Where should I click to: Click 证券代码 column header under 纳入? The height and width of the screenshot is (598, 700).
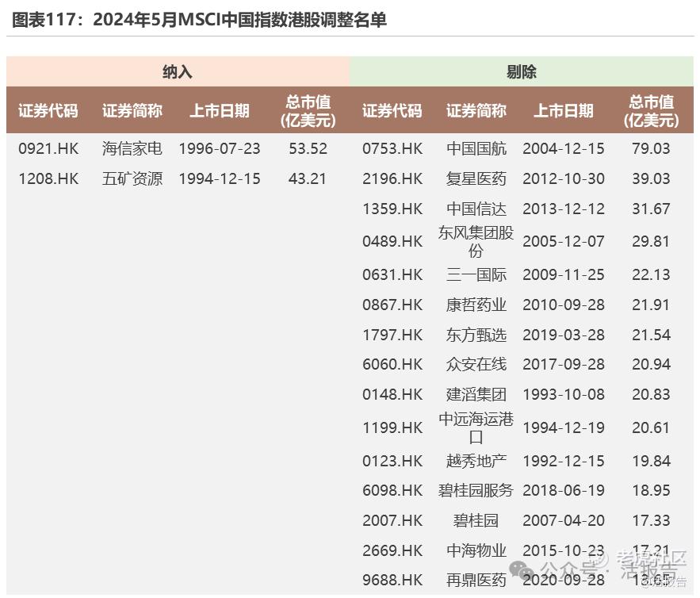click(x=48, y=110)
